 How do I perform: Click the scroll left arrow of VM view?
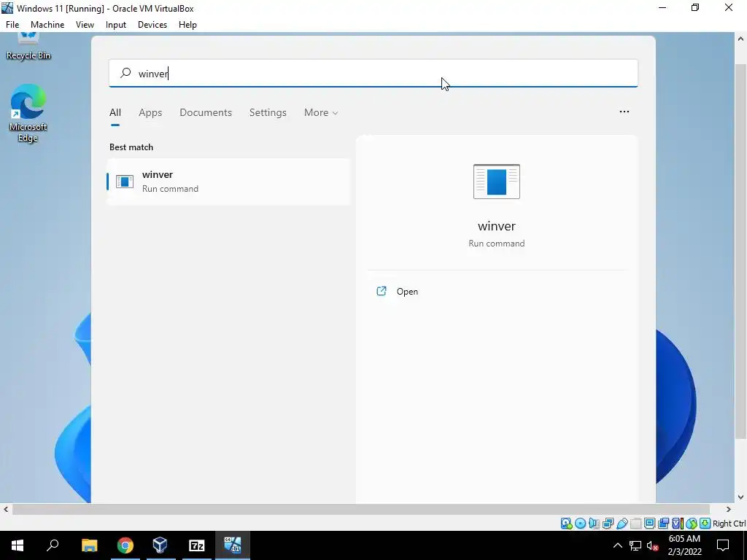[x=6, y=510]
